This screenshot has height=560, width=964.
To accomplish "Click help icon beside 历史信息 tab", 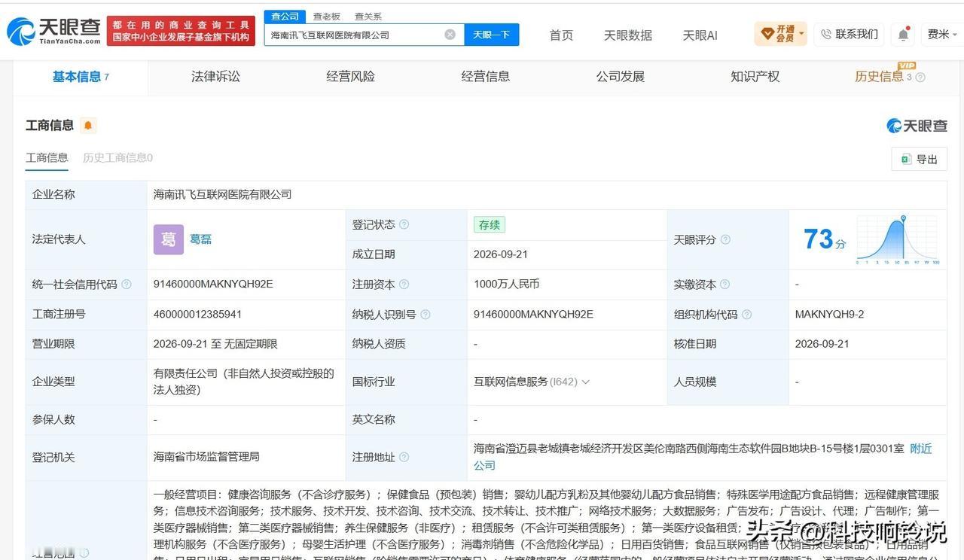I will click(x=920, y=78).
